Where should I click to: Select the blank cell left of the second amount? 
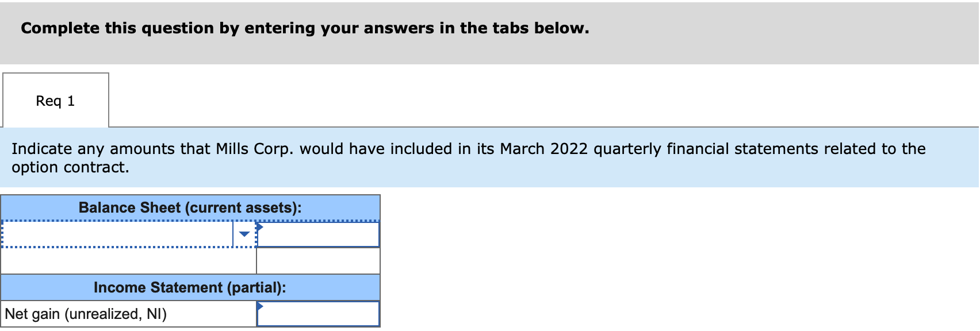pos(127,260)
